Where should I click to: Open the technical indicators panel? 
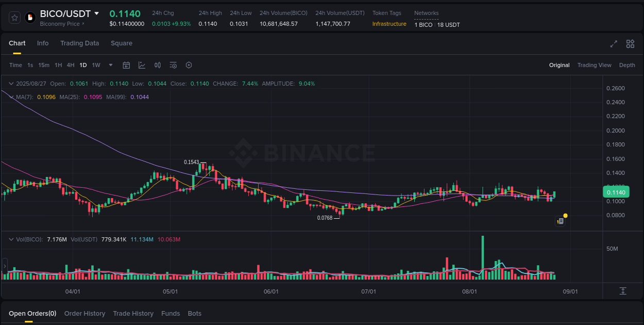tap(141, 65)
